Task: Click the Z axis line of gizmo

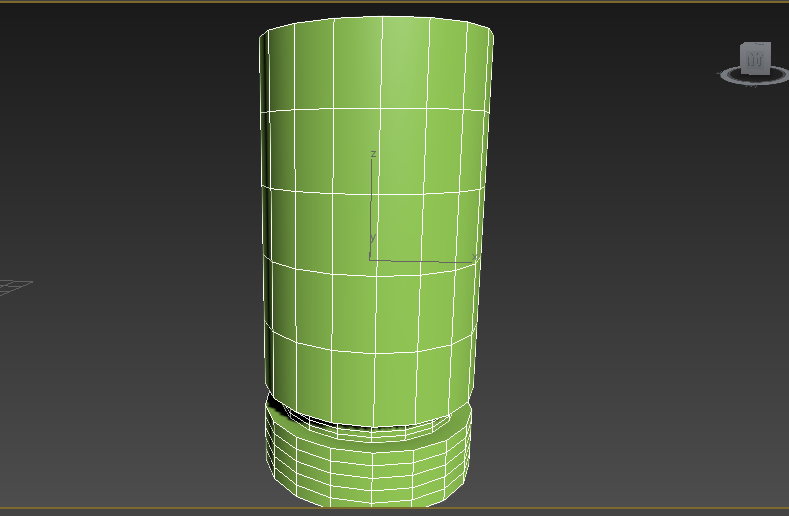Action: tap(371, 200)
